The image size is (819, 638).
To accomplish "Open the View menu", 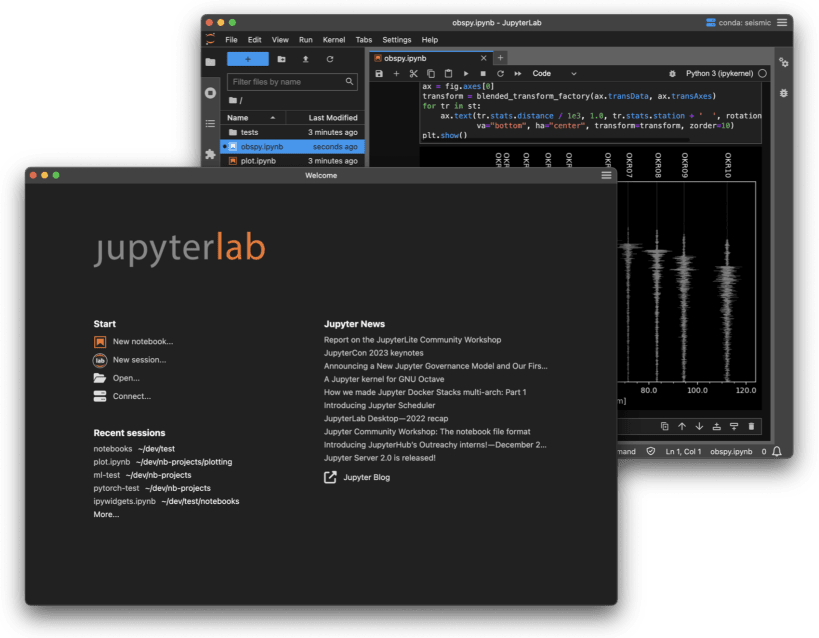I will pyautogui.click(x=280, y=40).
